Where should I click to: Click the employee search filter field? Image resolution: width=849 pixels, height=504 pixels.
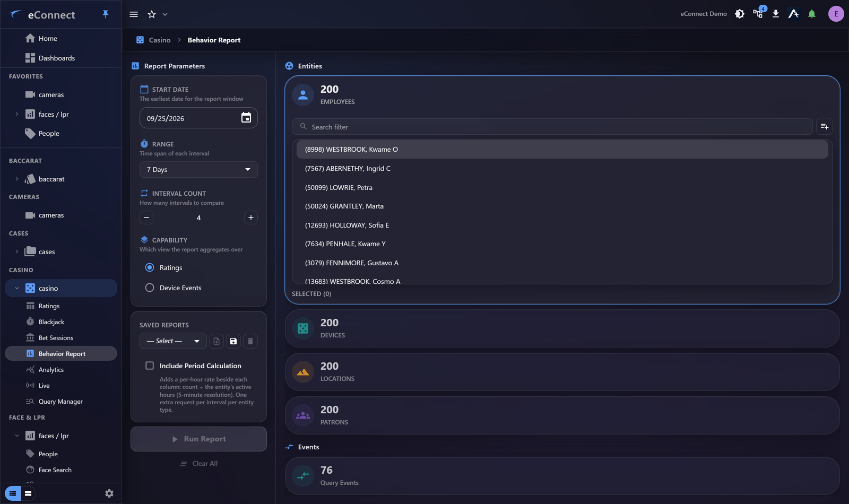[552, 127]
